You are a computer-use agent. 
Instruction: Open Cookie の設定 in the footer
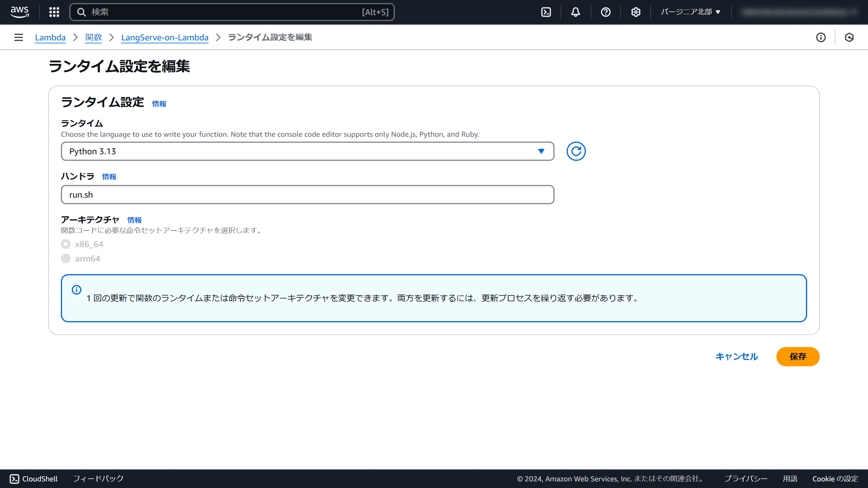[835, 479]
